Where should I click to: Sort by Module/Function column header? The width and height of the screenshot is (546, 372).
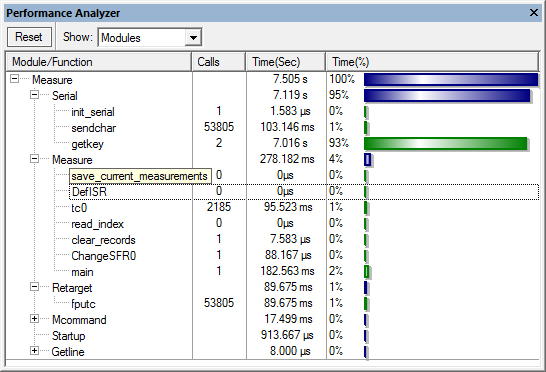[x=99, y=62]
